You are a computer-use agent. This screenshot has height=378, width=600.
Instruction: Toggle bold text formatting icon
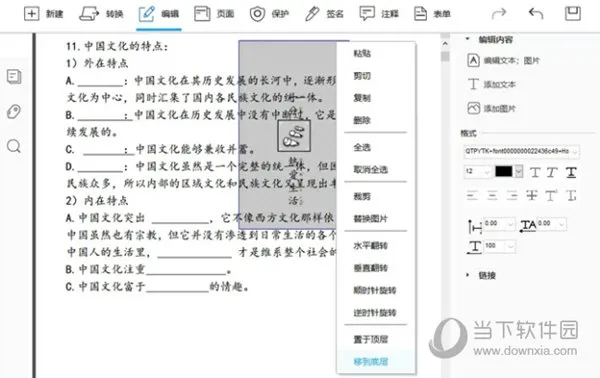tap(535, 173)
